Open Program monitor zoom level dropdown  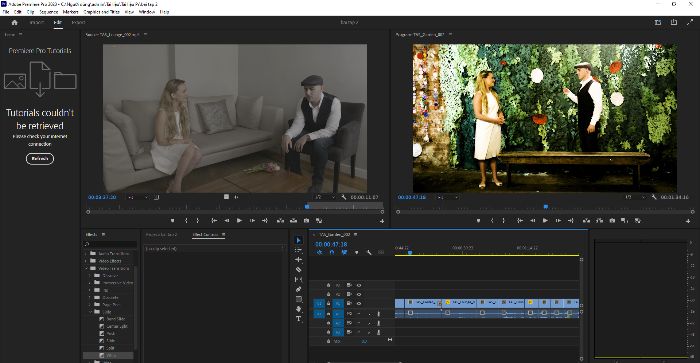tap(447, 197)
